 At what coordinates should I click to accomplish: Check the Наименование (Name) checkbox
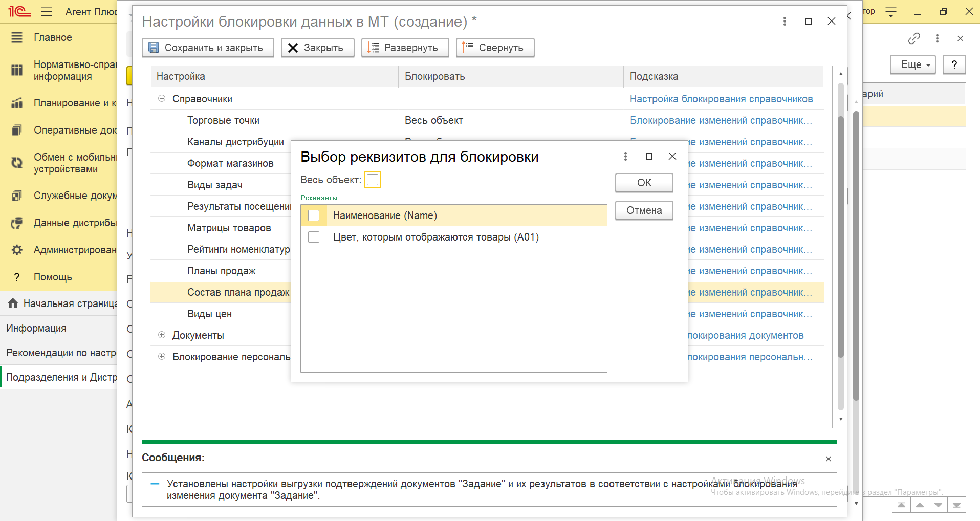pos(314,215)
